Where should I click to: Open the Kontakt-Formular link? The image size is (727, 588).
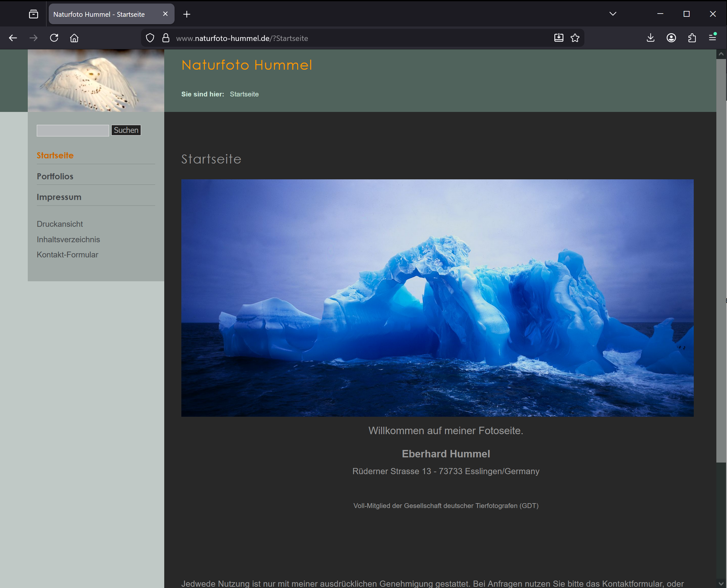coord(67,254)
